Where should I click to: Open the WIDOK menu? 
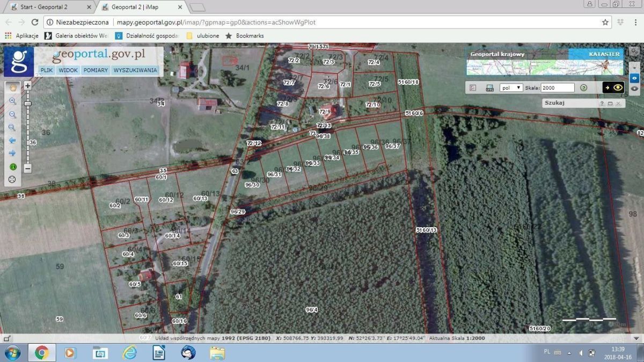click(x=68, y=70)
